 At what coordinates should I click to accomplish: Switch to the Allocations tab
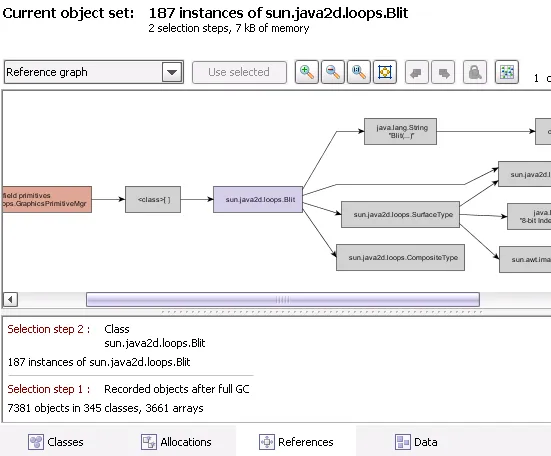(x=176, y=442)
